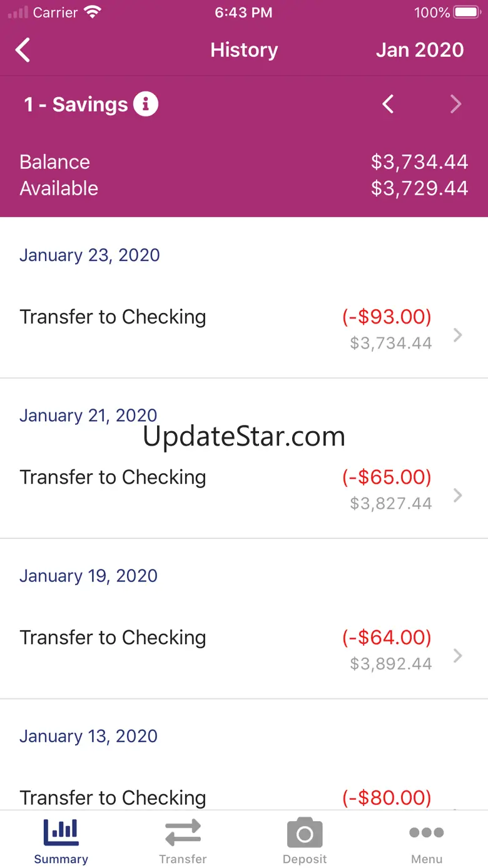The height and width of the screenshot is (868, 488).
Task: Tap the 1 - Savings account title
Action: (x=76, y=105)
